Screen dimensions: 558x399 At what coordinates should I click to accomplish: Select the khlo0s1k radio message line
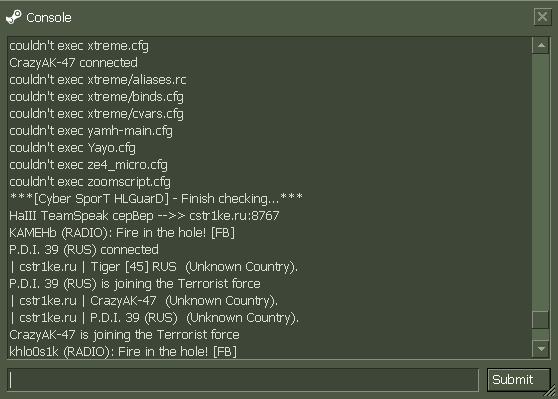coord(123,352)
